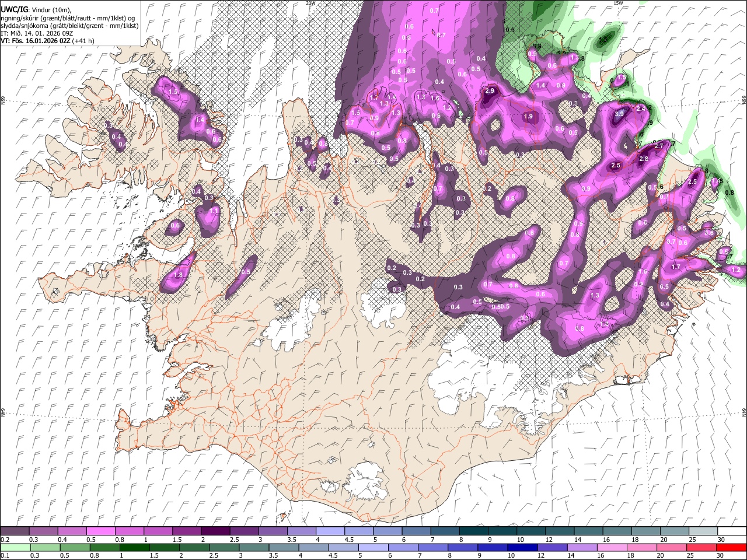Click the upper scale swatch between 4 and 4.5
Screen dimensions: 747x560
point(329,531)
